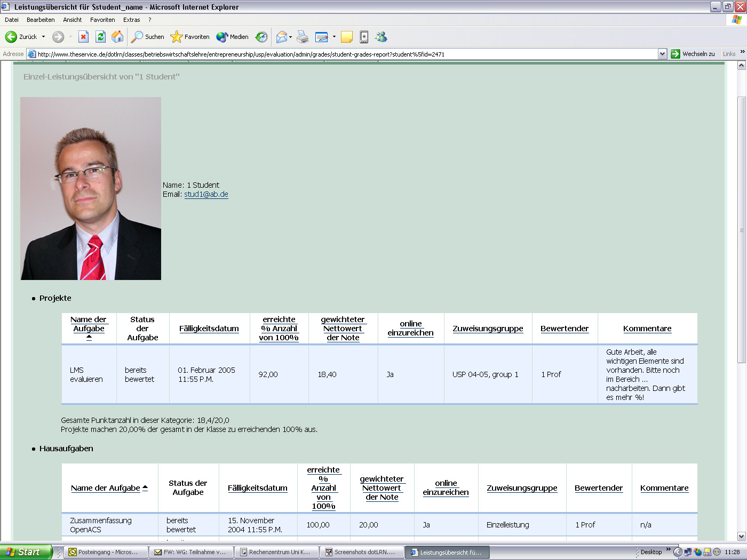747x560 pixels.
Task: Open the Bearbeiten menu
Action: (41, 19)
